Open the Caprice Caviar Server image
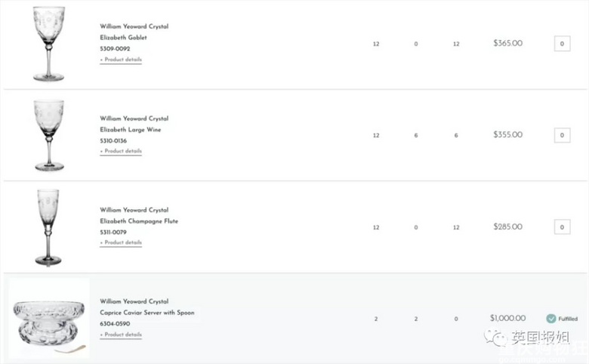589x364 pixels. pos(48,319)
